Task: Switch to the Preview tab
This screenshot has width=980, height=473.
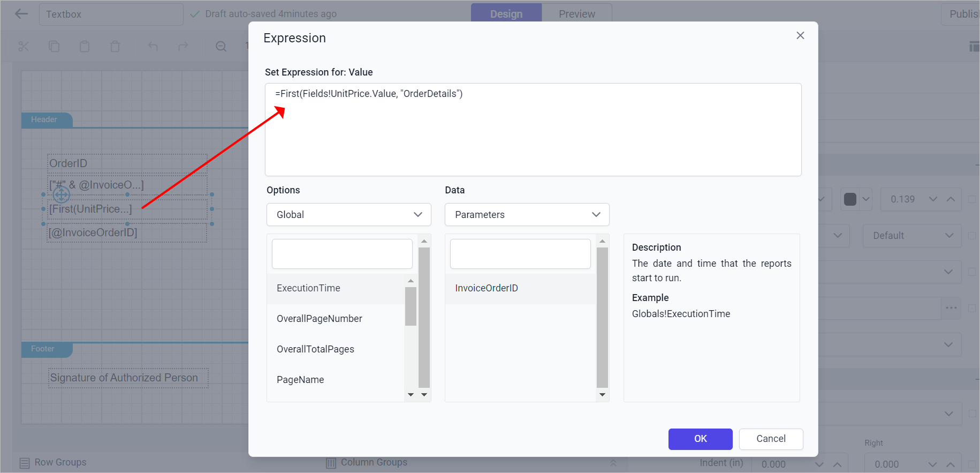Action: point(577,14)
